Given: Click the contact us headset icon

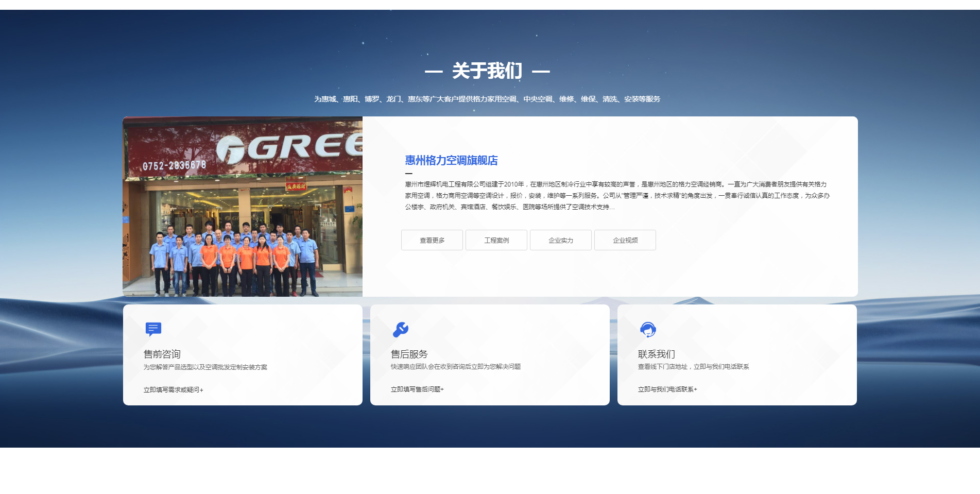Looking at the screenshot, I should click(648, 329).
